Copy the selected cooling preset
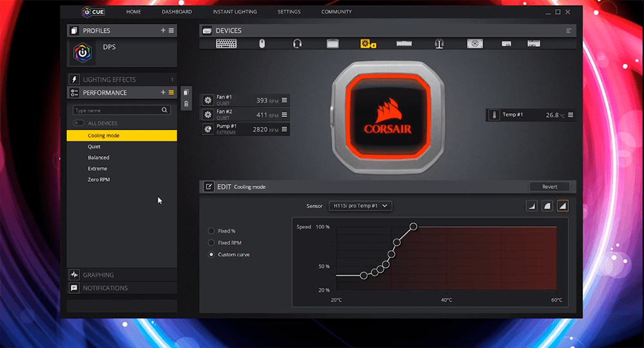The height and width of the screenshot is (348, 644). (186, 93)
